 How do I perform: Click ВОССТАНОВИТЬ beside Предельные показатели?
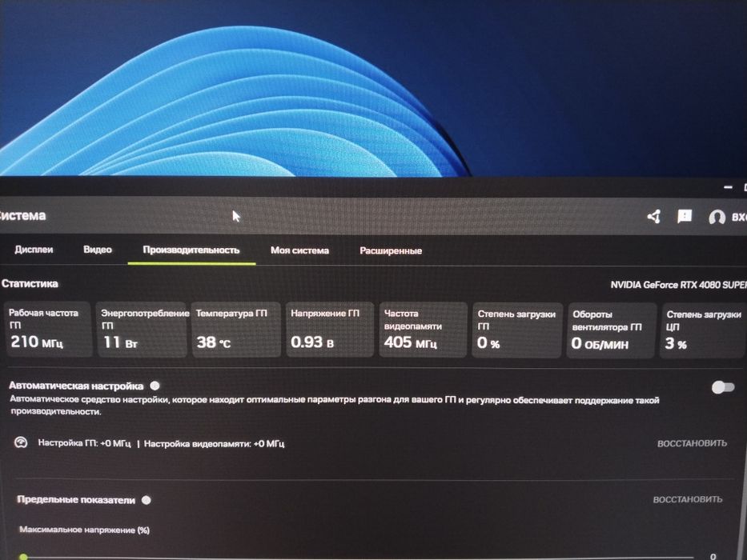click(x=688, y=499)
